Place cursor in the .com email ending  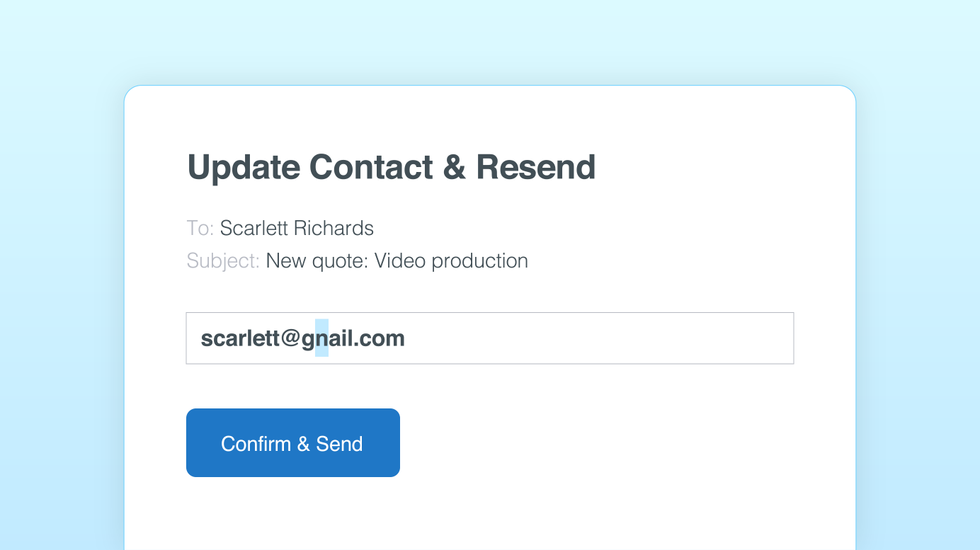pos(381,338)
